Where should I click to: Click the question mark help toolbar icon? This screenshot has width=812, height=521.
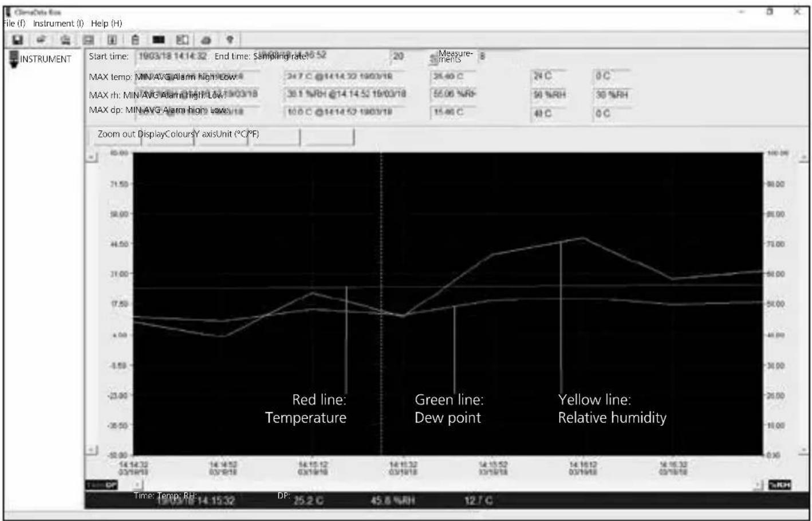point(230,40)
